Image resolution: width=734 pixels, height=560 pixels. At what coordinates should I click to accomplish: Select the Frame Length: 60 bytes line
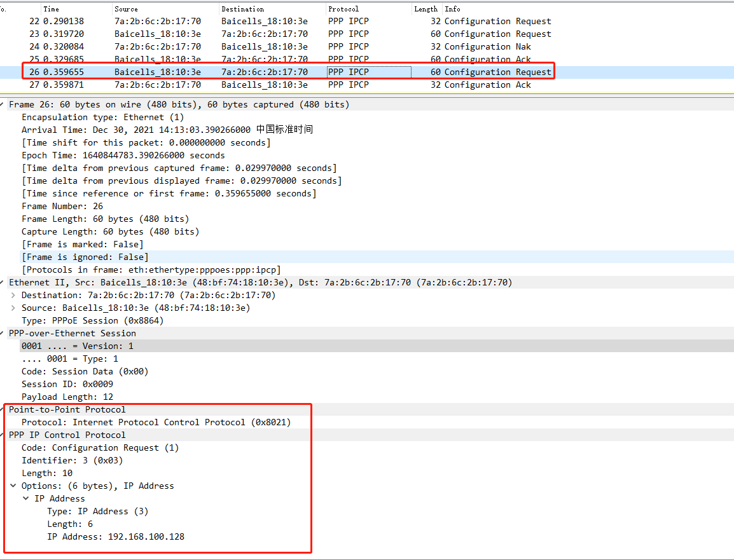[106, 219]
